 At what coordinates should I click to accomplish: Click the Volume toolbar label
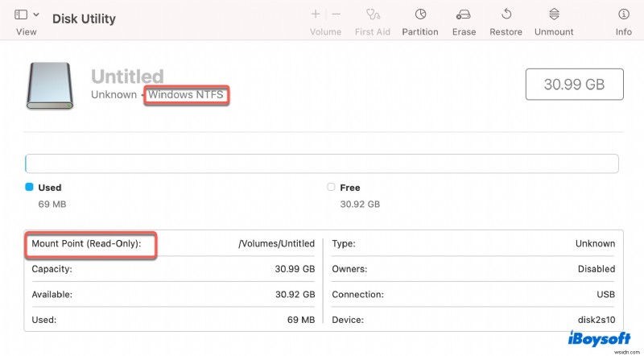326,31
